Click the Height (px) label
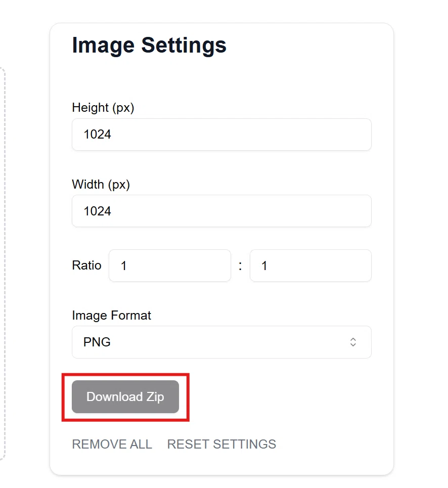This screenshot has width=448, height=488. click(x=103, y=108)
